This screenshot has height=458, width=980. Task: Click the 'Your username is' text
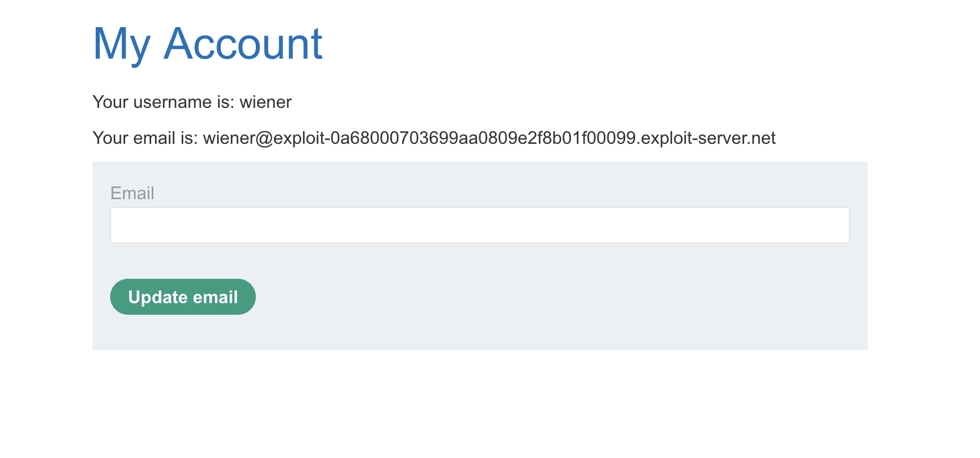point(163,102)
